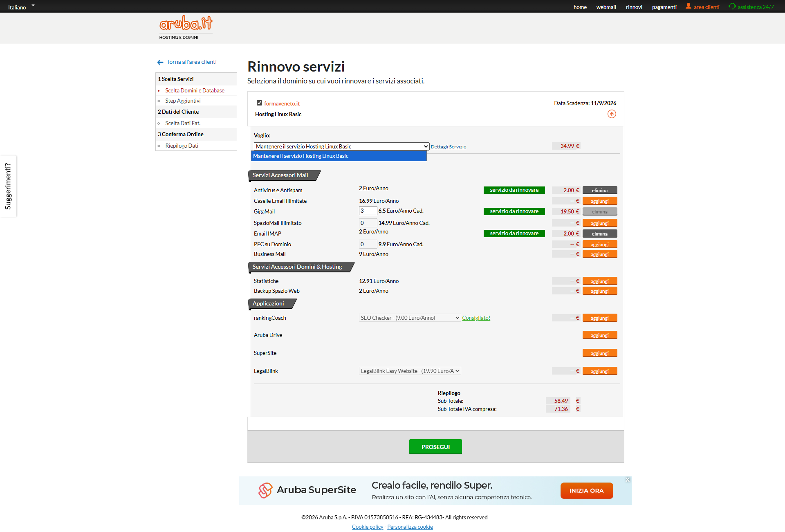Open webmail from the top navigation
785x532 pixels.
point(606,7)
